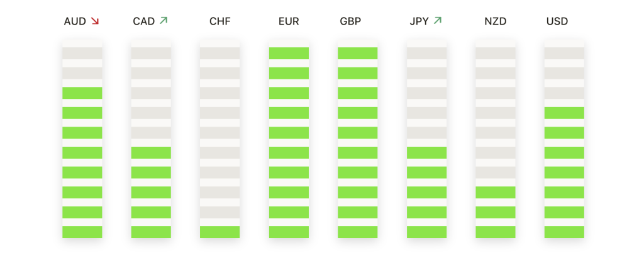Click the topmost green bar in GBP meter
The image size is (644, 257).
click(358, 53)
